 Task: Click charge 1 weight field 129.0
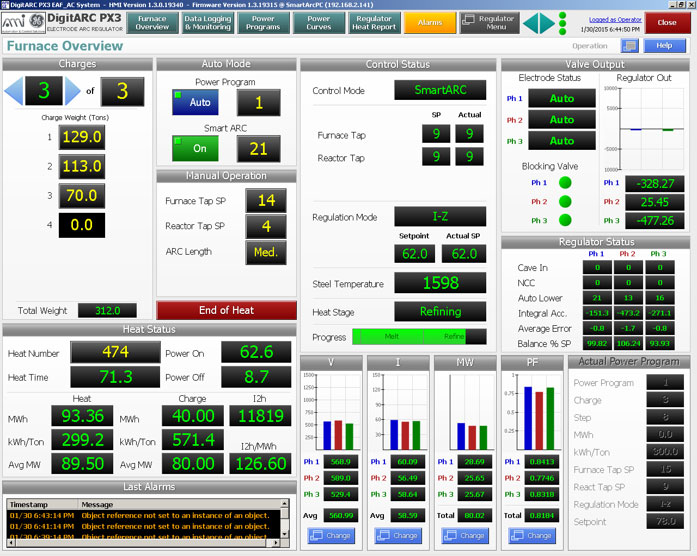point(82,137)
